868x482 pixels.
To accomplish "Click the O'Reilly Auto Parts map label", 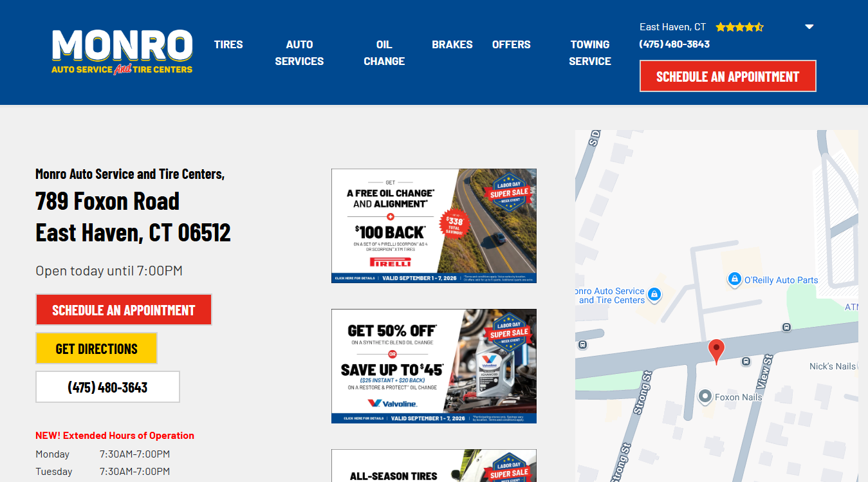I will tap(781, 280).
